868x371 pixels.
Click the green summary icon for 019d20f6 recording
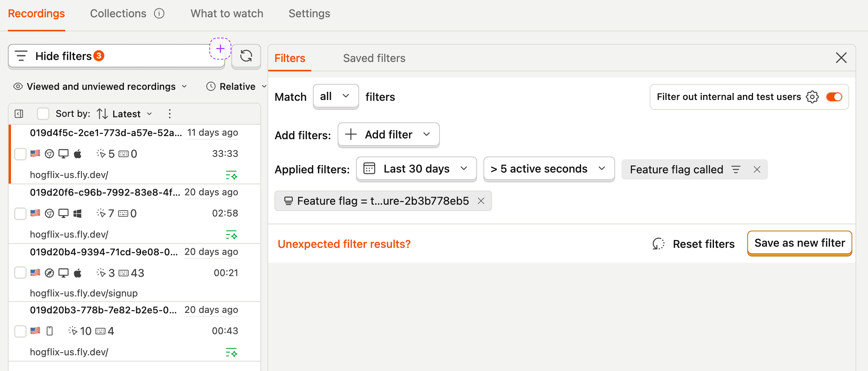pyautogui.click(x=231, y=235)
